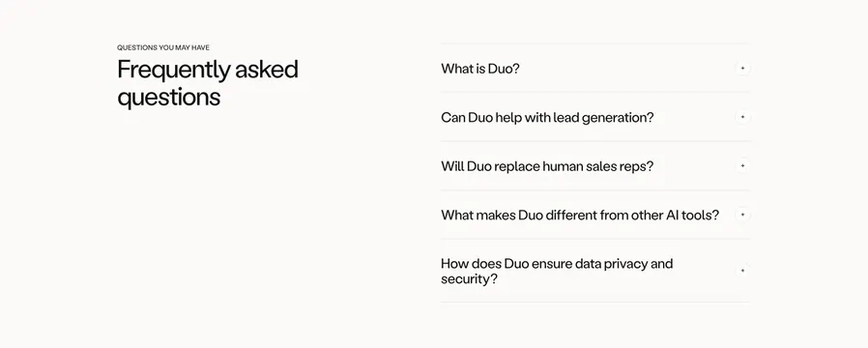
Task: Click the plus icon for the lead generation question
Action: click(x=742, y=117)
